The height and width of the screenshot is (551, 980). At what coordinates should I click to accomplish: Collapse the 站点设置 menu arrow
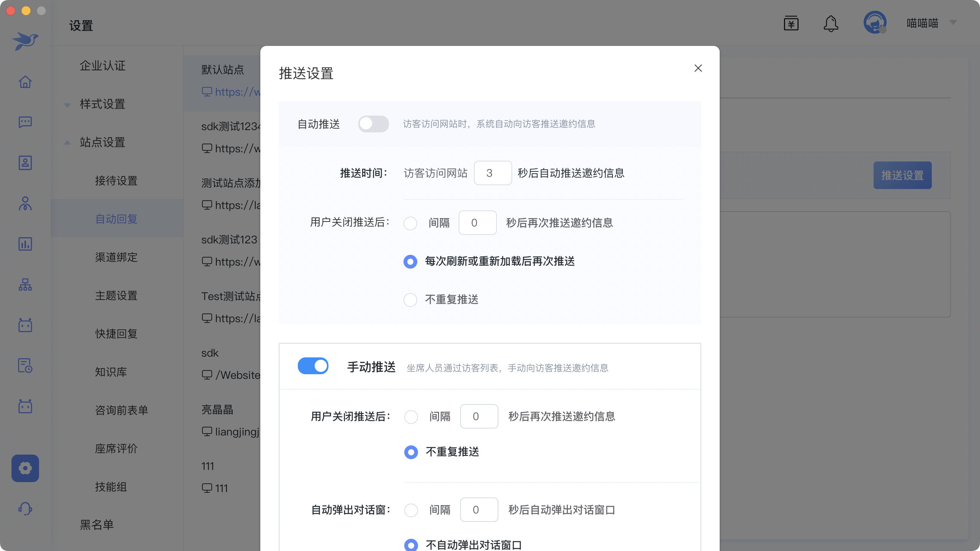[67, 143]
